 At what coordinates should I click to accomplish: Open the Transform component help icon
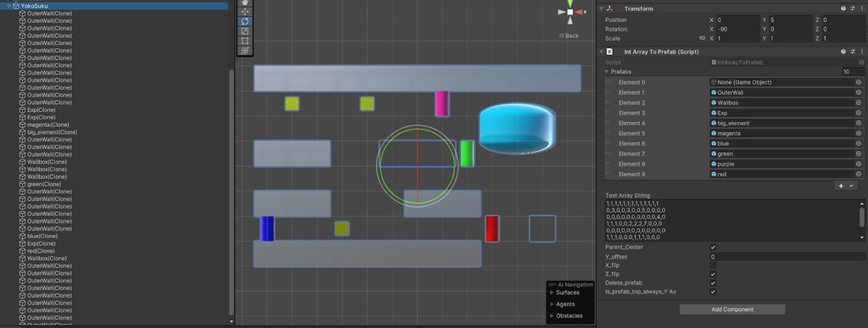click(843, 8)
